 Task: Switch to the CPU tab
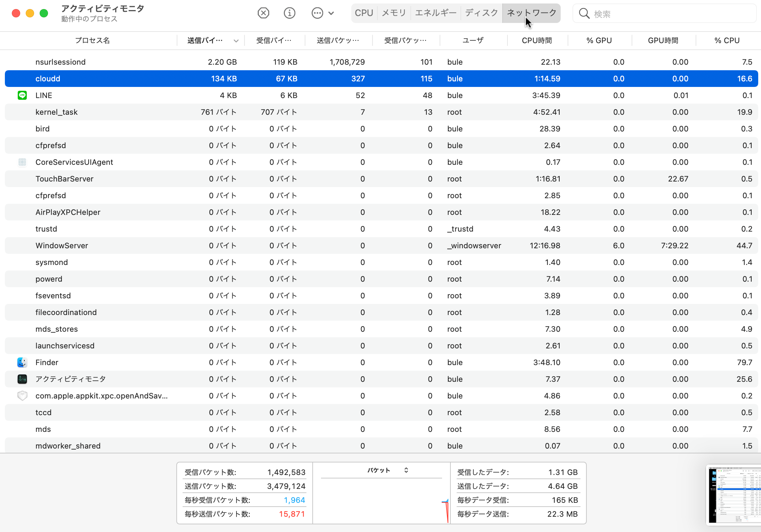pos(364,13)
